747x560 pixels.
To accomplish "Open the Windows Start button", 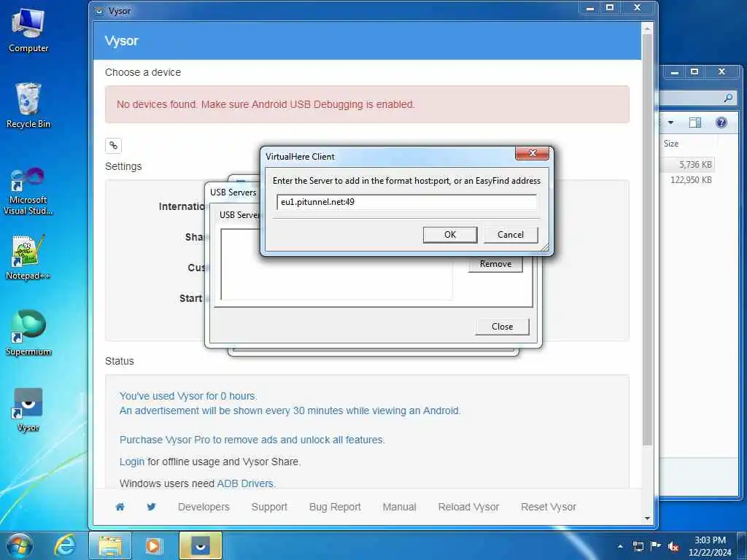I will pyautogui.click(x=19, y=545).
